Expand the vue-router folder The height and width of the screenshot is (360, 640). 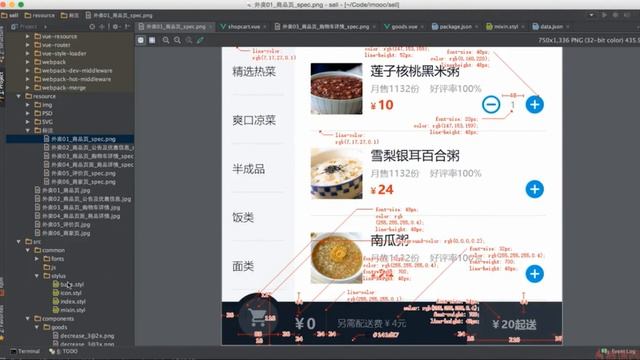click(27, 45)
